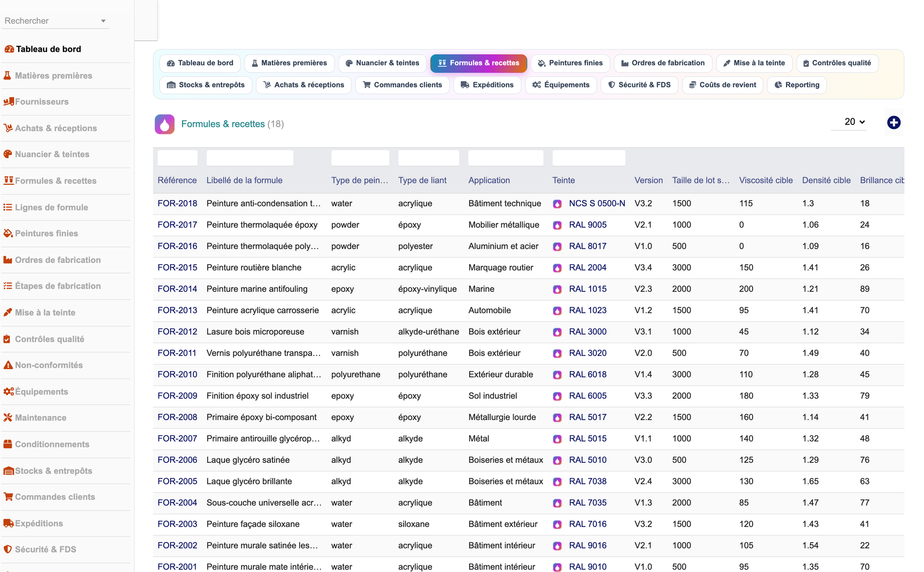Click the tint icon beside RAL 8017

coord(557,247)
